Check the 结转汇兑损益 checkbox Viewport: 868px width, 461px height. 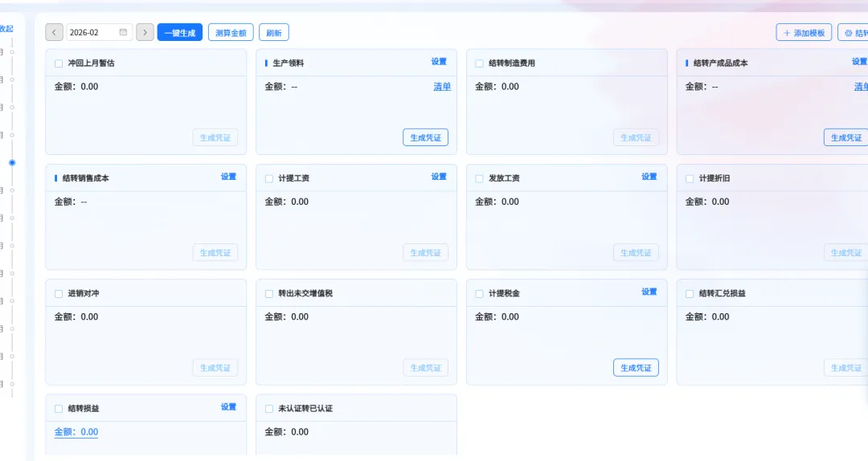(690, 293)
